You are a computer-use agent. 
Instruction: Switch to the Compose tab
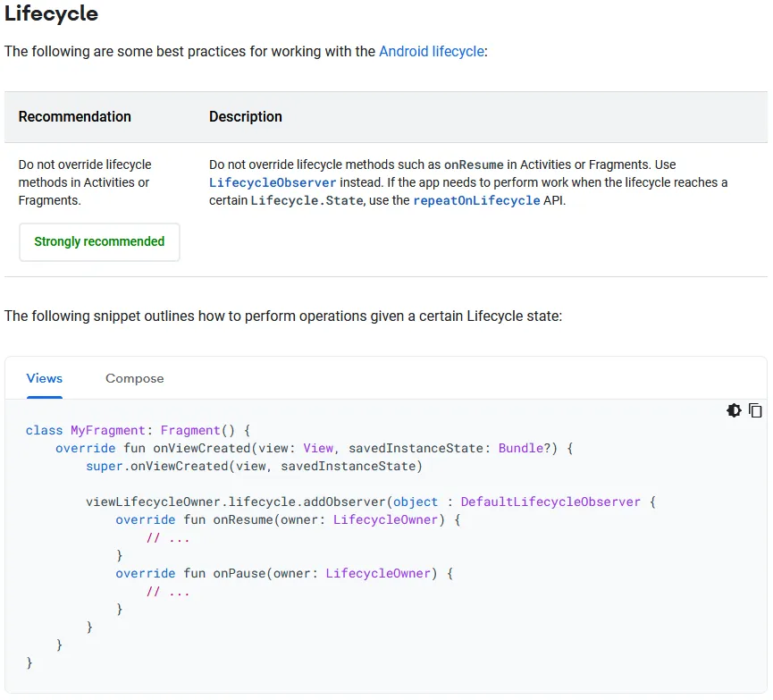click(135, 378)
